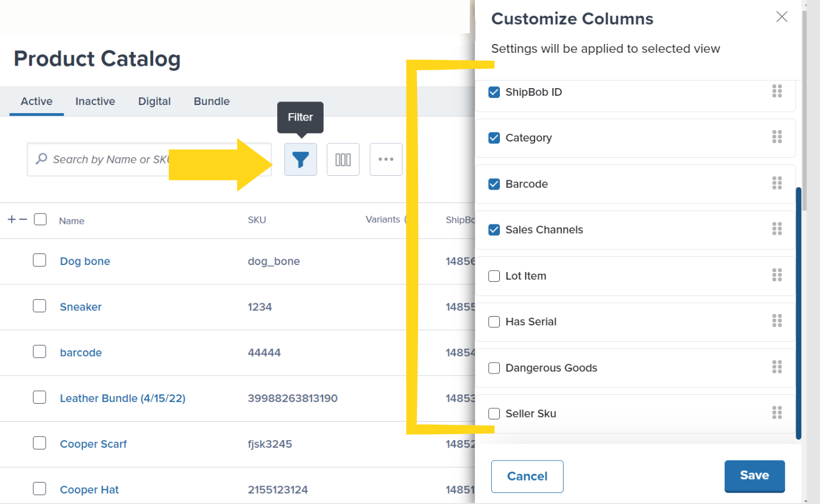Open the Filter panel via funnel icon
The image size is (820, 504).
click(x=300, y=159)
